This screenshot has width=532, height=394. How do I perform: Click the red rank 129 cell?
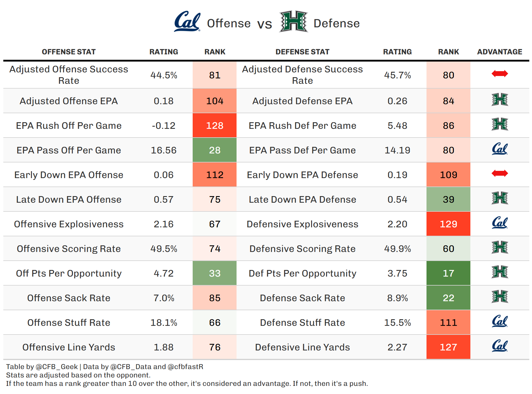coord(448,224)
